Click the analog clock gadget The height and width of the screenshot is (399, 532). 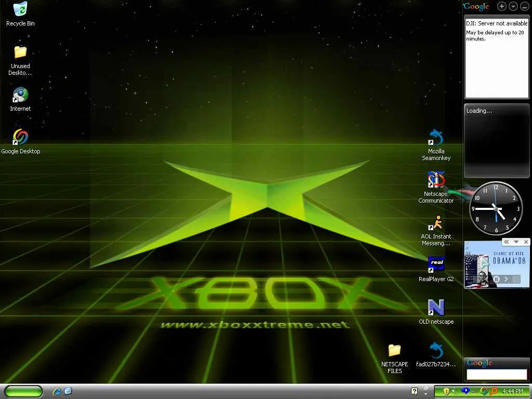496,208
